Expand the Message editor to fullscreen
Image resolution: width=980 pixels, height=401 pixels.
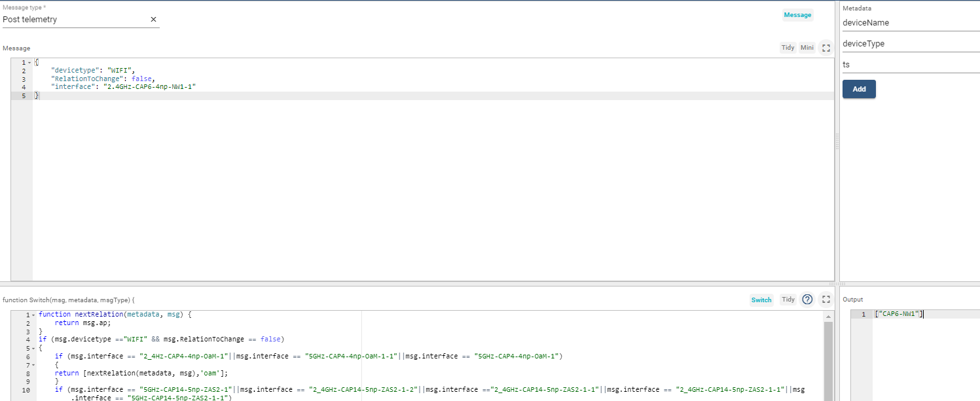tap(826, 47)
